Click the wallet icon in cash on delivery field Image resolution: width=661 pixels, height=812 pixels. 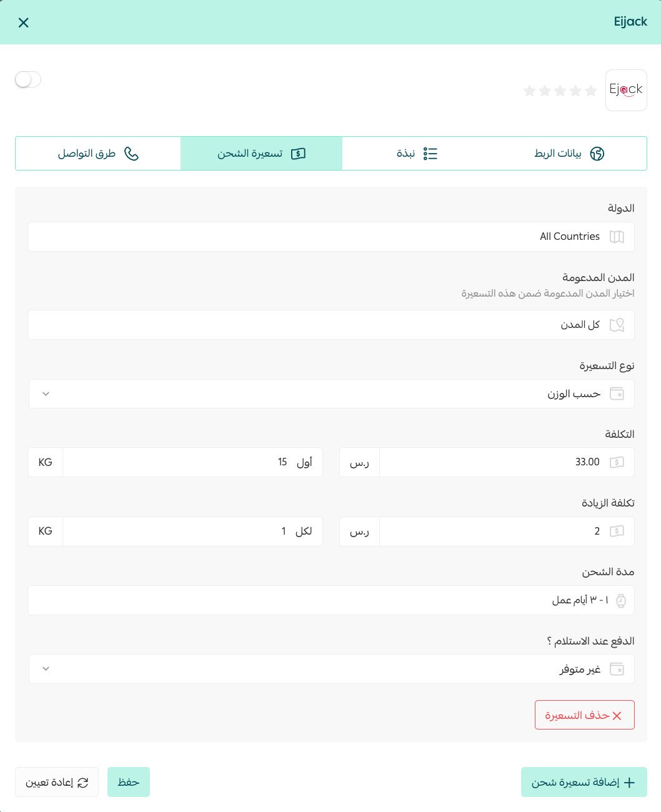pyautogui.click(x=617, y=669)
